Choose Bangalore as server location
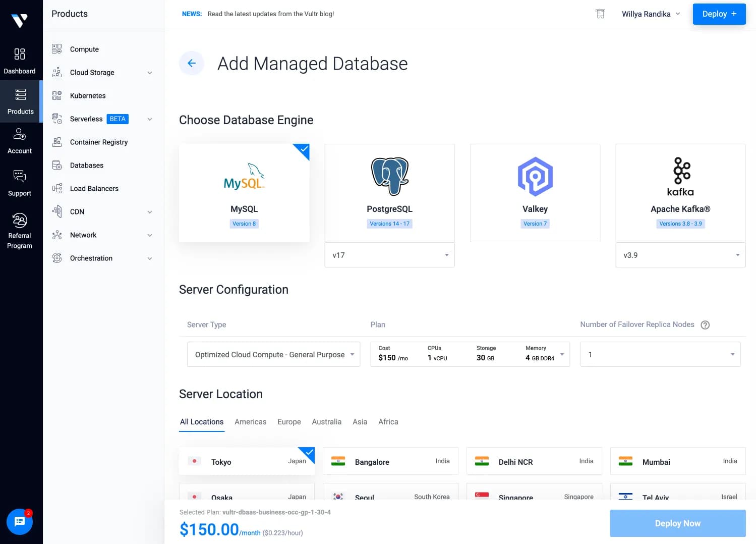Viewport: 756px width, 544px height. pyautogui.click(x=390, y=461)
